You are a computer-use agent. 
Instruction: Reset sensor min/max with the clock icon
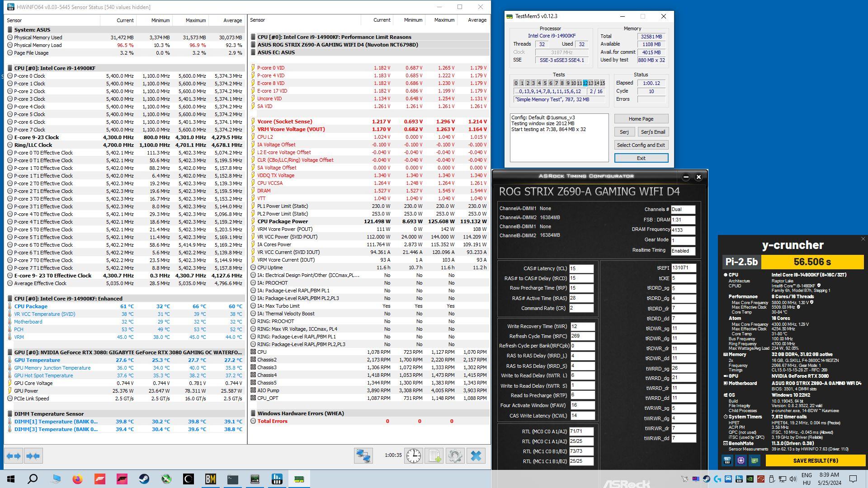(x=413, y=456)
